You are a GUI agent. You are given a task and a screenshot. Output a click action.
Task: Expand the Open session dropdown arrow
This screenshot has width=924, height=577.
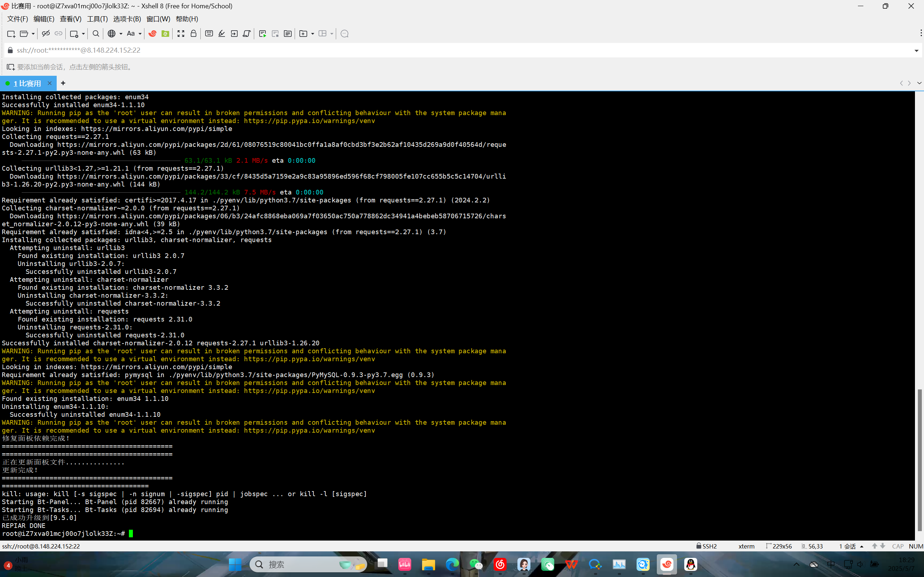[33, 34]
